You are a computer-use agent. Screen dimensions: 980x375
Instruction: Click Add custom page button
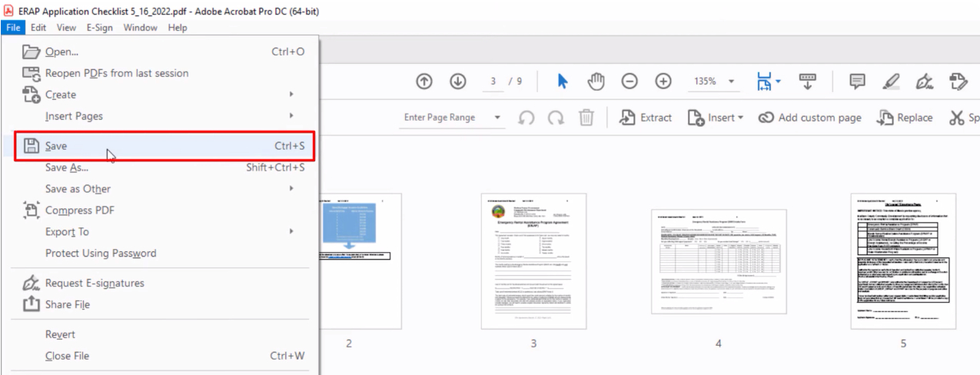click(x=809, y=118)
